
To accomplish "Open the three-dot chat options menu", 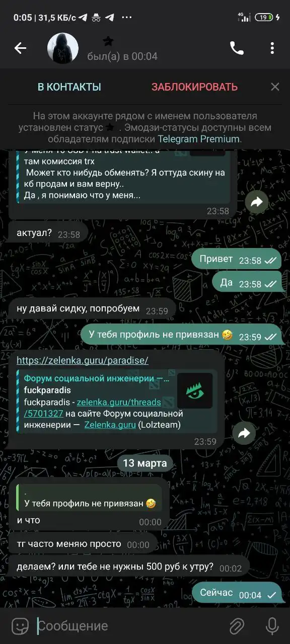I will click(x=272, y=48).
